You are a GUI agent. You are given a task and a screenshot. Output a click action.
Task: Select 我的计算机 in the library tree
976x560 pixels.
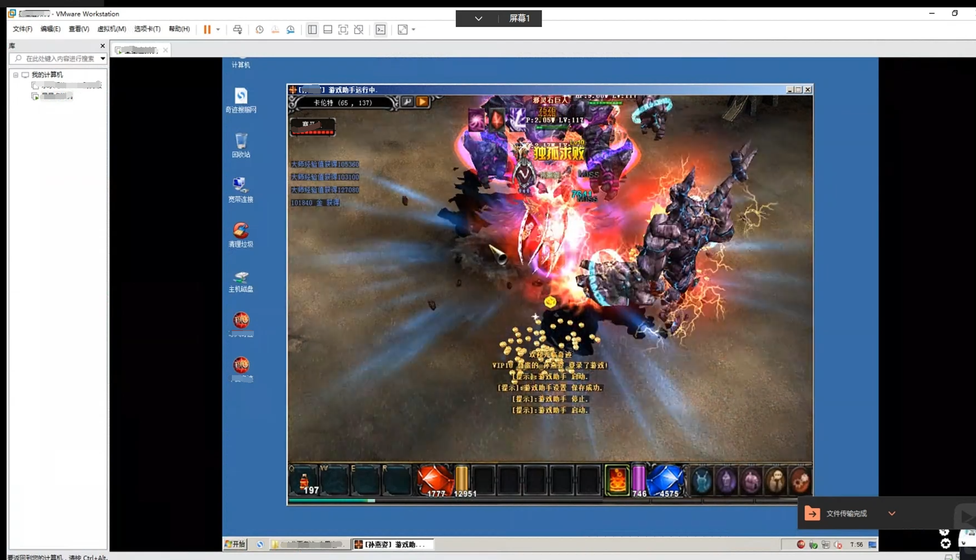pos(47,74)
